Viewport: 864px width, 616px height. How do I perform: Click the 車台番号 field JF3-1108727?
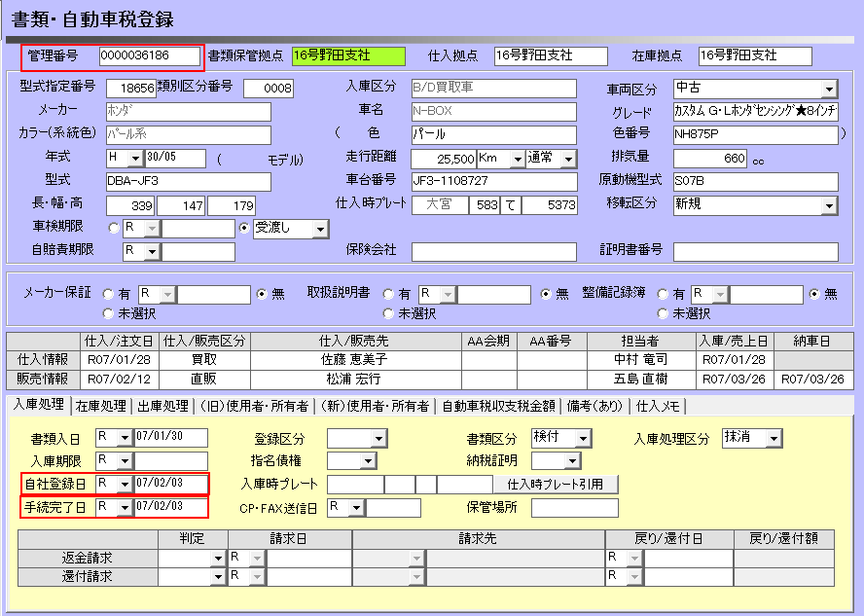coord(494,182)
